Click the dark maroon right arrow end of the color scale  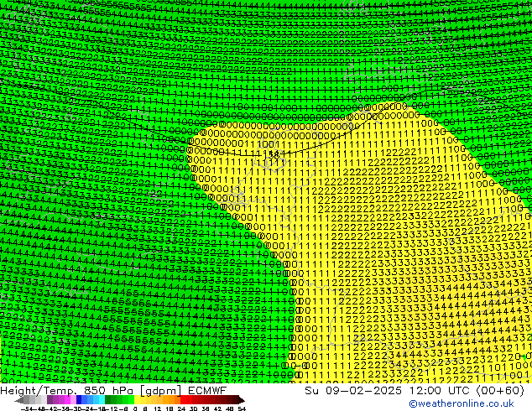coord(241,400)
